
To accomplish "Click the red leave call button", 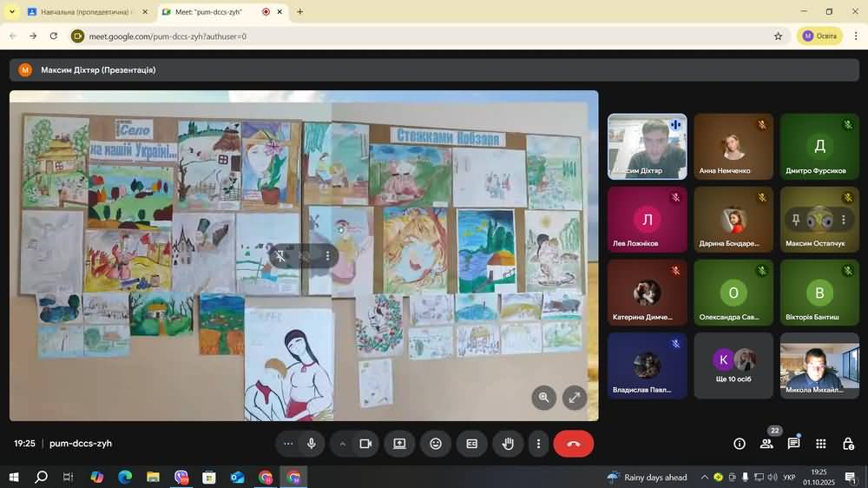I will click(x=573, y=444).
